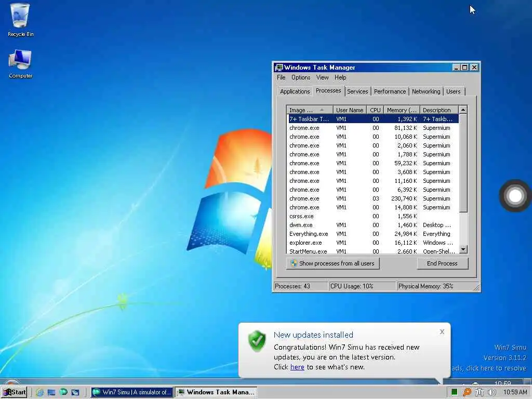Screen dimensions: 532x399
Task: Click the 'ads, click here to resolve' text
Action: (489, 368)
